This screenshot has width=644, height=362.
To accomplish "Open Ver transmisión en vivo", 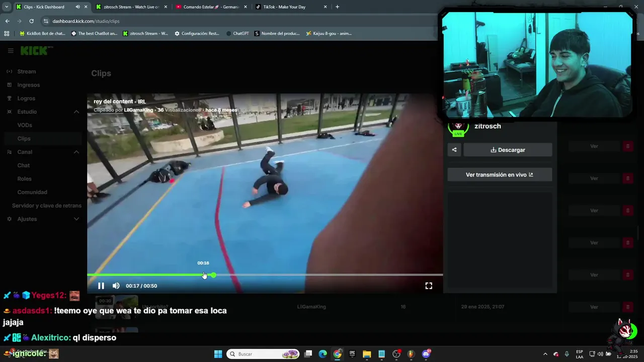I will point(500,174).
